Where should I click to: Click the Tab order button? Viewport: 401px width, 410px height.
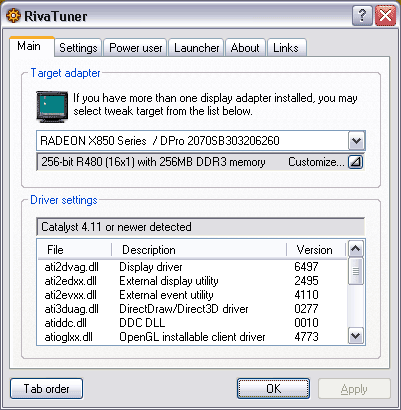click(46, 389)
